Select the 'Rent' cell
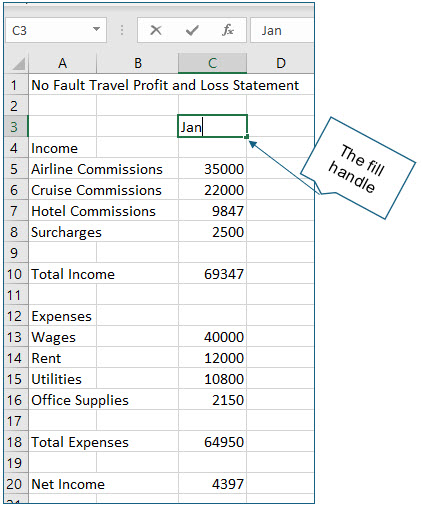 tap(63, 358)
